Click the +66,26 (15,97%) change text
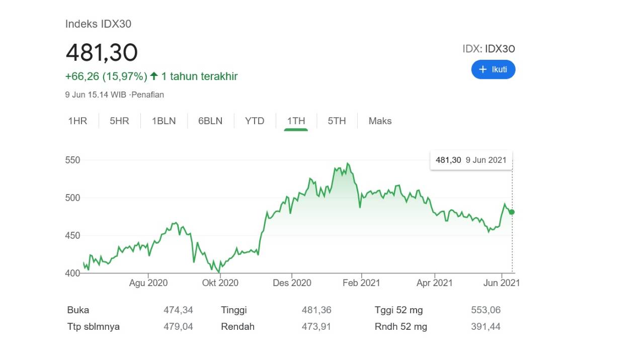 click(x=106, y=76)
